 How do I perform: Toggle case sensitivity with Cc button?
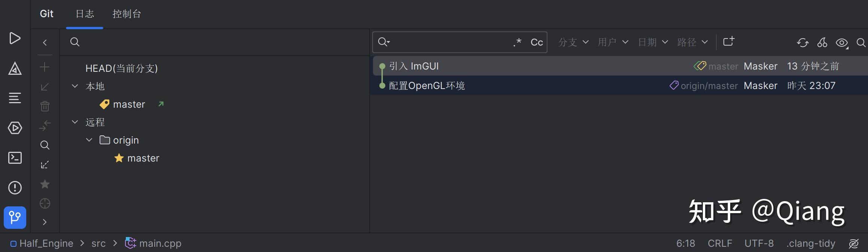[x=537, y=42]
